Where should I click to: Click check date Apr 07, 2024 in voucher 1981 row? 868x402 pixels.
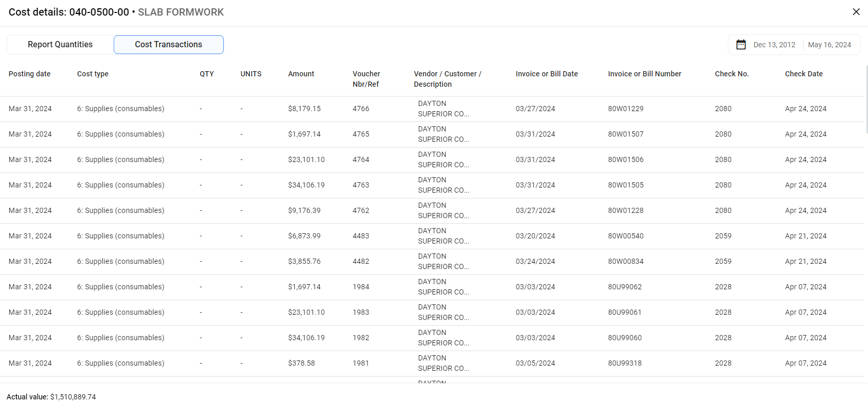pyautogui.click(x=806, y=363)
